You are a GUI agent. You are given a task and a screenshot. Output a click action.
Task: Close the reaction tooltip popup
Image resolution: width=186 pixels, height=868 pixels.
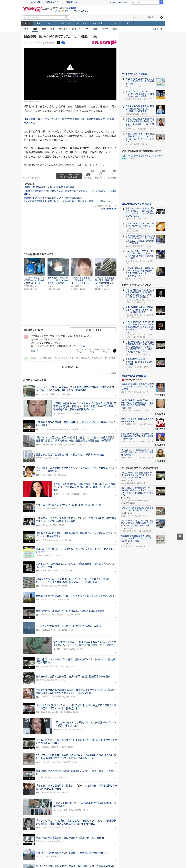point(81,174)
